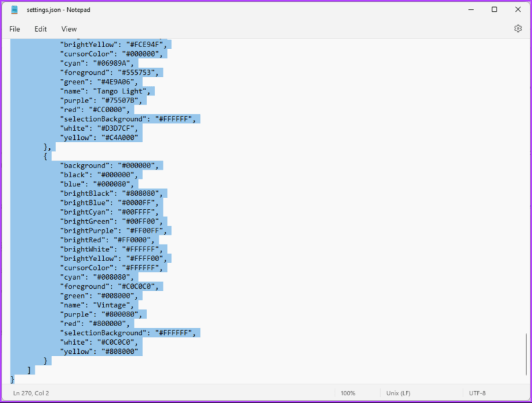
Task: Click the "cursorColor": "#FFFFFF" line
Action: click(112, 268)
